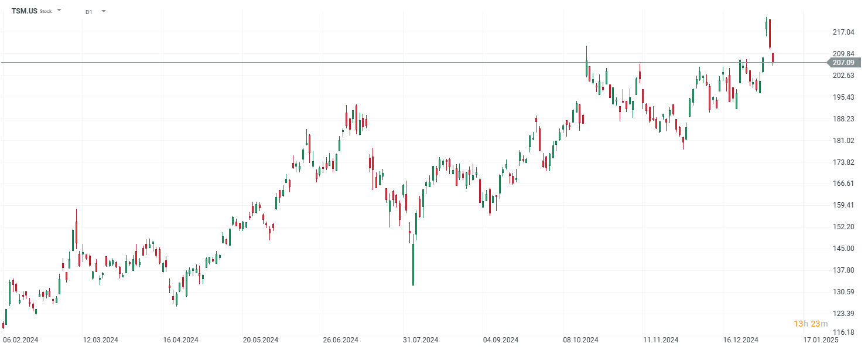
Task: Select the D1 interval label
Action: point(88,12)
